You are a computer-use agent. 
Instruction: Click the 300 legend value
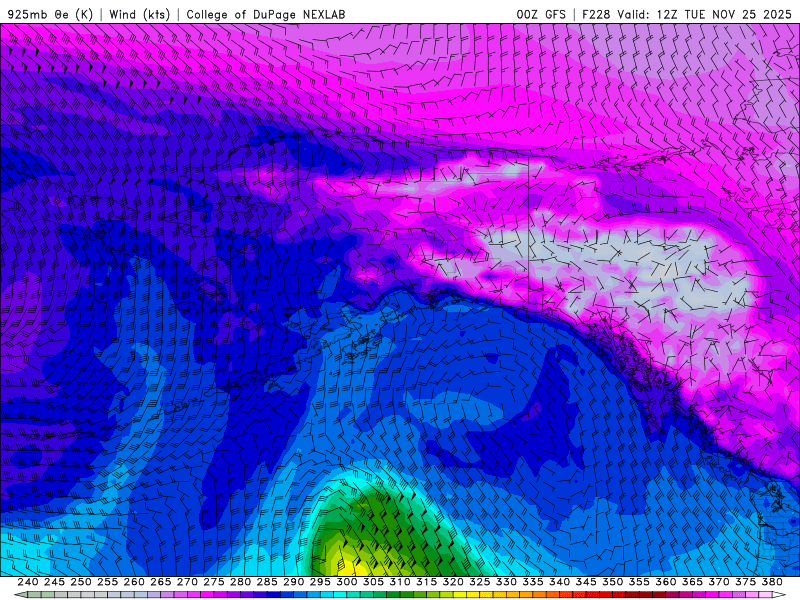[347, 582]
